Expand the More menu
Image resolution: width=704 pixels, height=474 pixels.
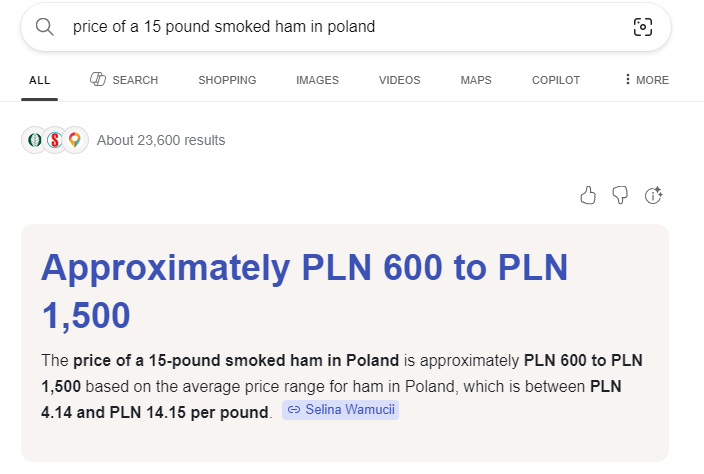646,80
